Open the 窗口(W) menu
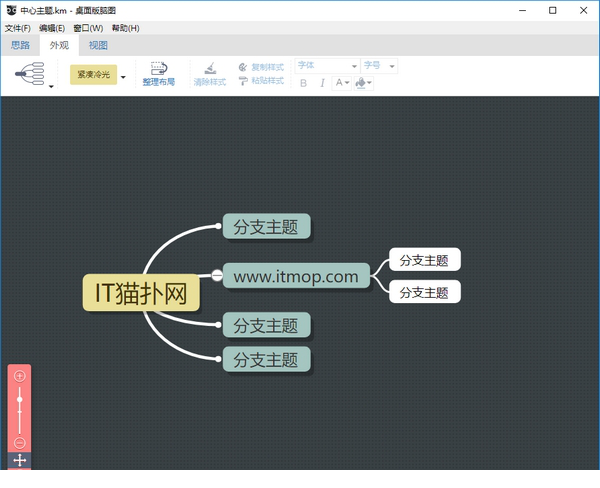600x488 pixels. click(x=88, y=28)
